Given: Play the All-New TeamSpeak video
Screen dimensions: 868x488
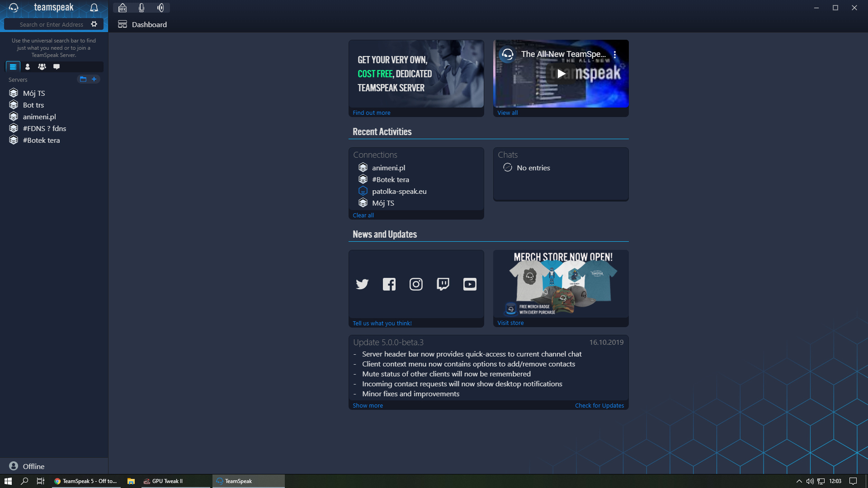Looking at the screenshot, I should 561,74.
